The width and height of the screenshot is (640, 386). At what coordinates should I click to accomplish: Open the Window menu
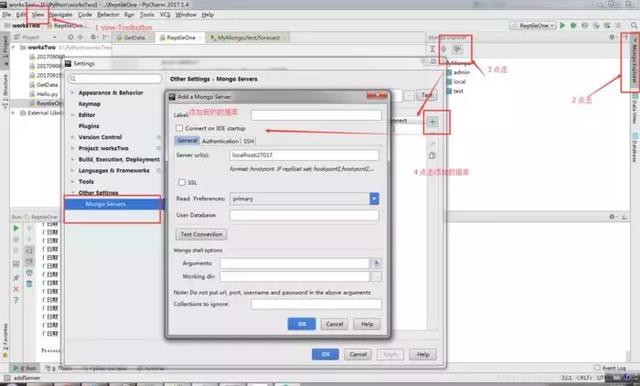pos(186,15)
